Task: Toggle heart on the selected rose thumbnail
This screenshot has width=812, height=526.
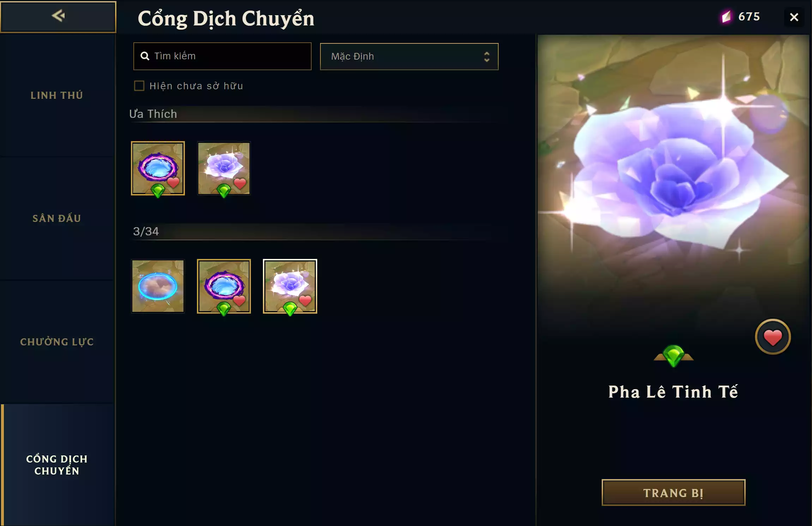Action: point(305,301)
